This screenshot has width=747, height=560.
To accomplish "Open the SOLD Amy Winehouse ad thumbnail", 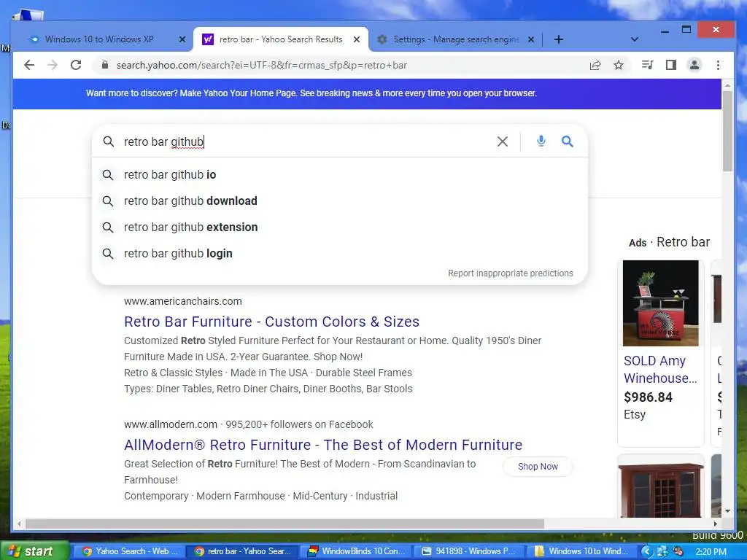I will pyautogui.click(x=660, y=303).
